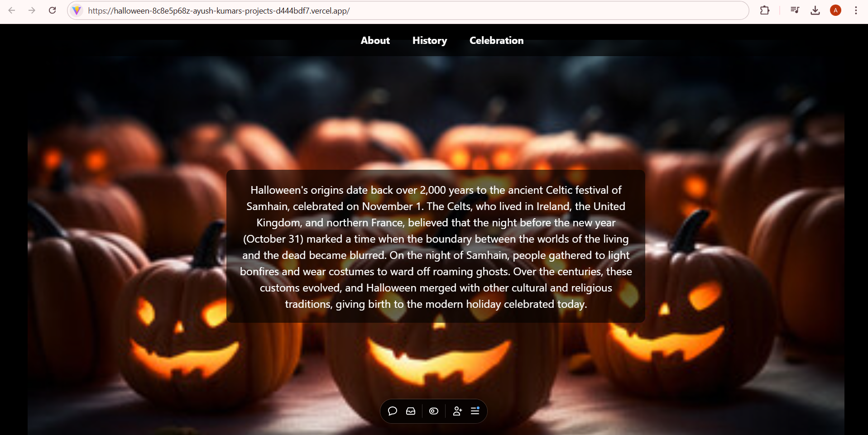The height and width of the screenshot is (435, 868).
Task: Show browser downloads
Action: pyautogui.click(x=815, y=10)
